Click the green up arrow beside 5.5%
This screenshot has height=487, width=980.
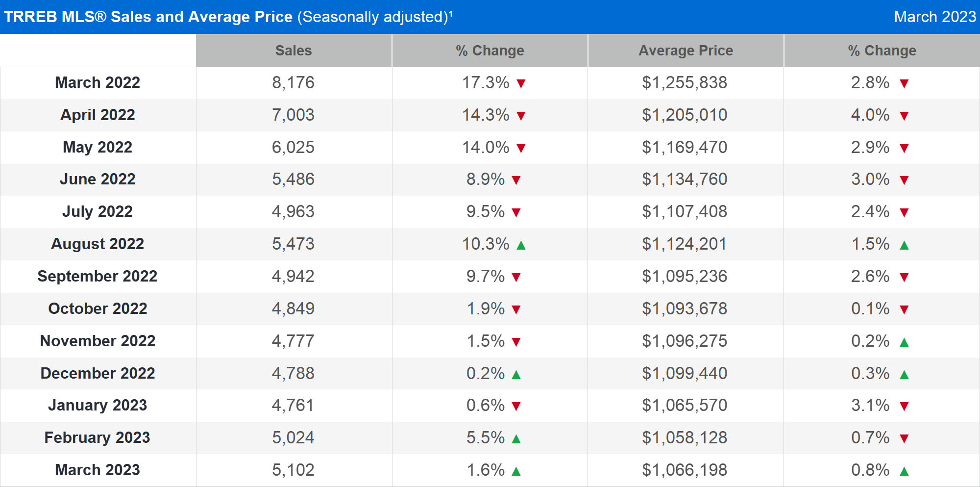[x=516, y=438]
